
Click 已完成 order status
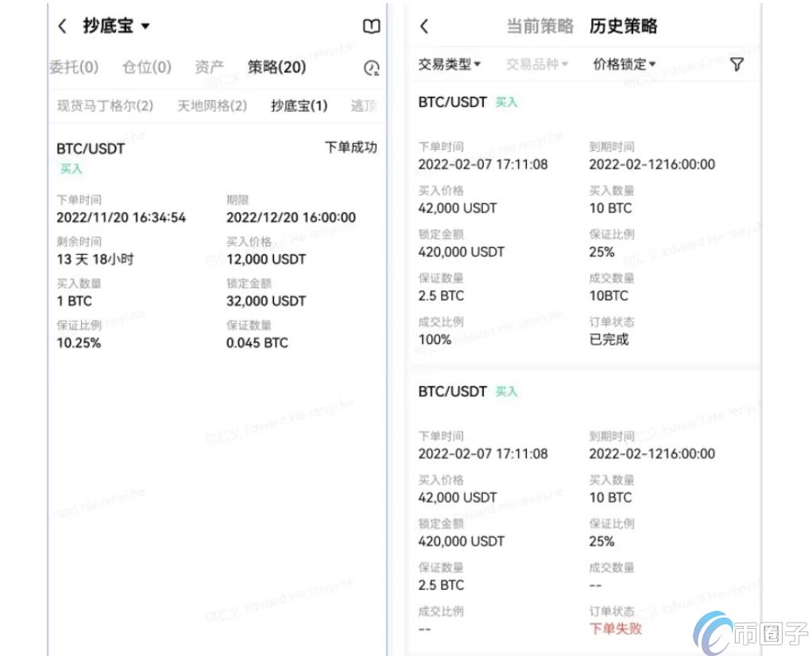pyautogui.click(x=609, y=340)
